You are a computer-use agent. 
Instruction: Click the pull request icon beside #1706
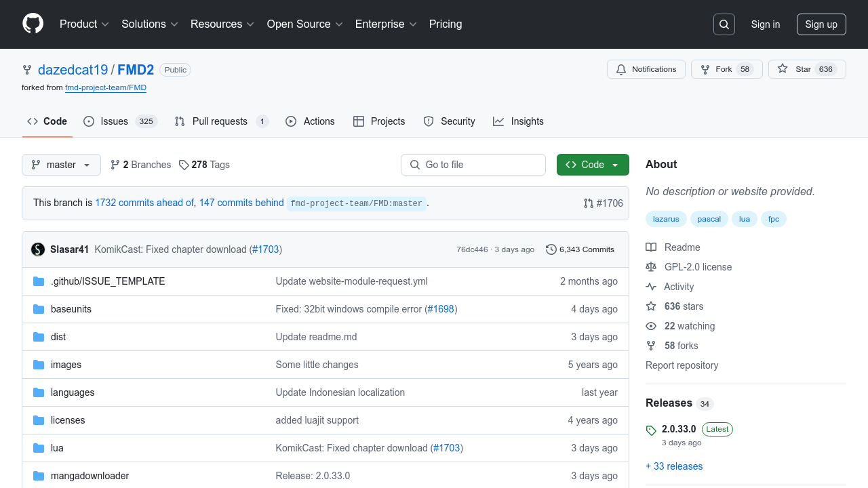click(x=589, y=203)
